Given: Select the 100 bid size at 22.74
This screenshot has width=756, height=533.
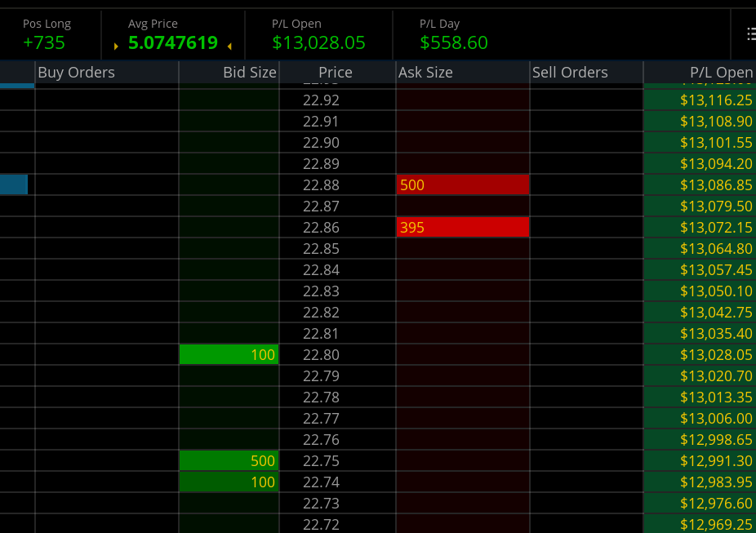Looking at the screenshot, I should coord(229,482).
